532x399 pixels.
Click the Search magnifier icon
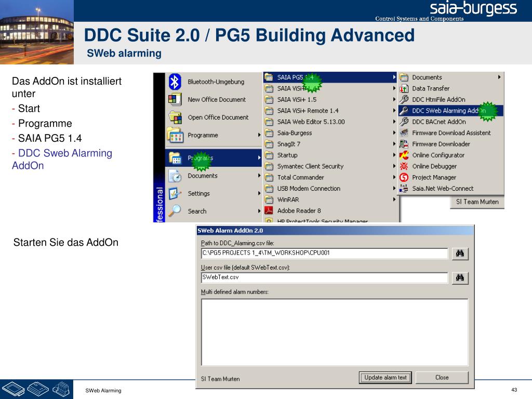click(x=175, y=211)
